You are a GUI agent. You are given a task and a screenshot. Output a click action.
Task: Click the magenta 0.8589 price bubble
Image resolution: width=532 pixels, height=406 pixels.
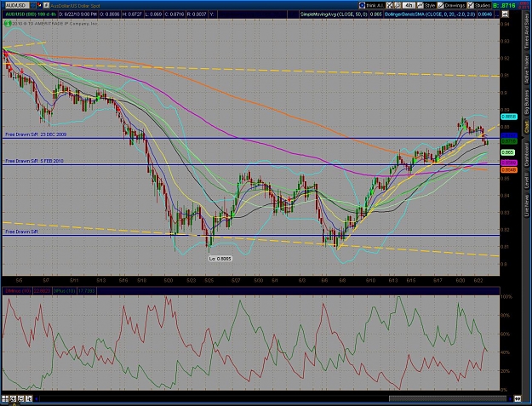point(509,163)
